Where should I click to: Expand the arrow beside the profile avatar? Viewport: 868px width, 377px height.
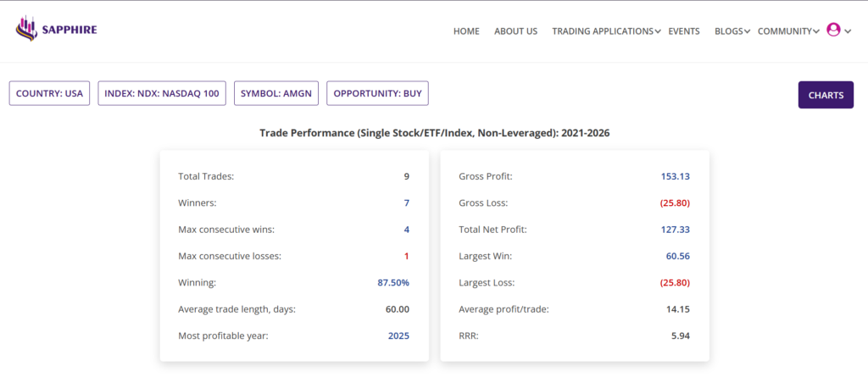(848, 31)
